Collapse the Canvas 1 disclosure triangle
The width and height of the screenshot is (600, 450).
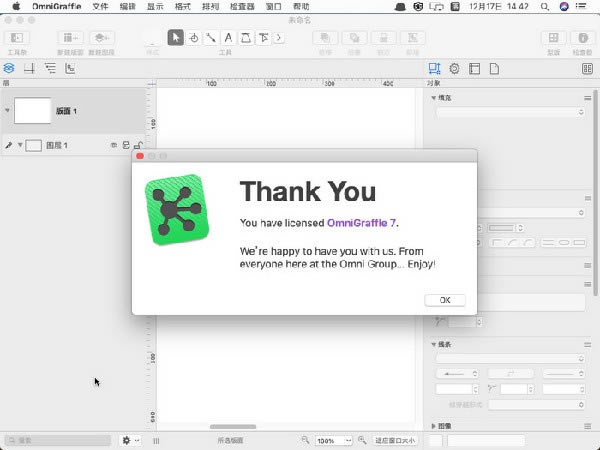tap(7, 111)
